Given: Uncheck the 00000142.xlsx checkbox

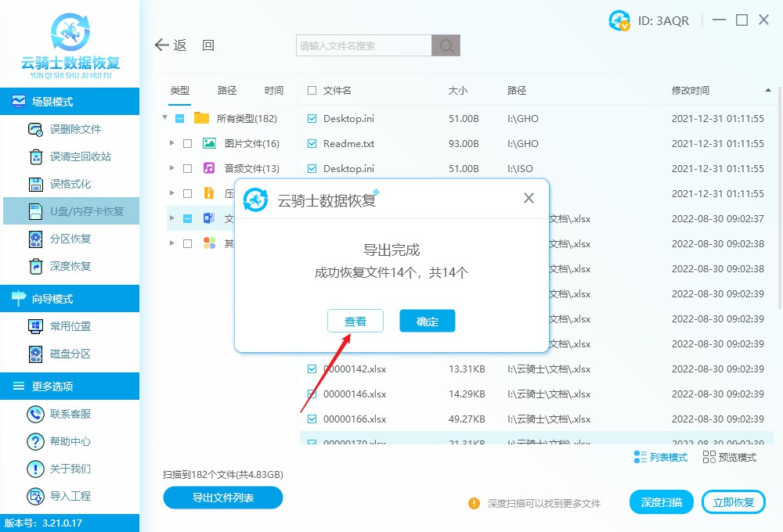Looking at the screenshot, I should 312,368.
